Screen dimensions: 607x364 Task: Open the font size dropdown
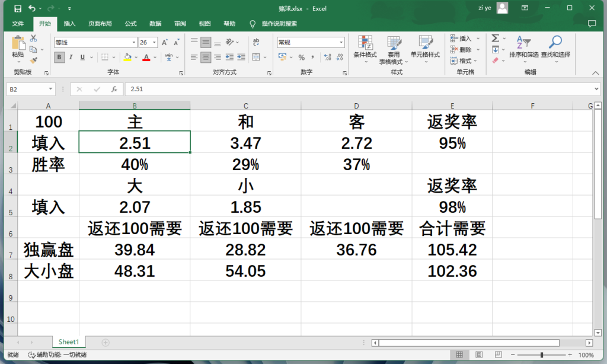[x=154, y=42]
